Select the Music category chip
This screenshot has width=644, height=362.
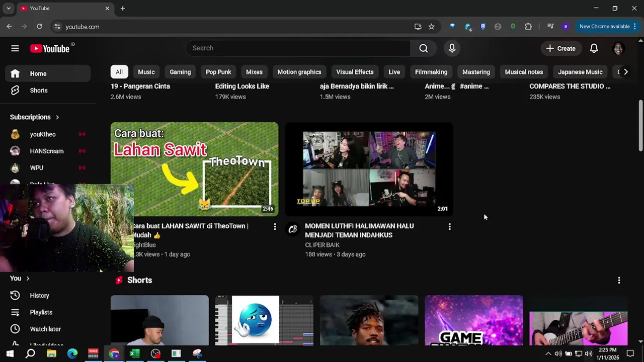[146, 72]
